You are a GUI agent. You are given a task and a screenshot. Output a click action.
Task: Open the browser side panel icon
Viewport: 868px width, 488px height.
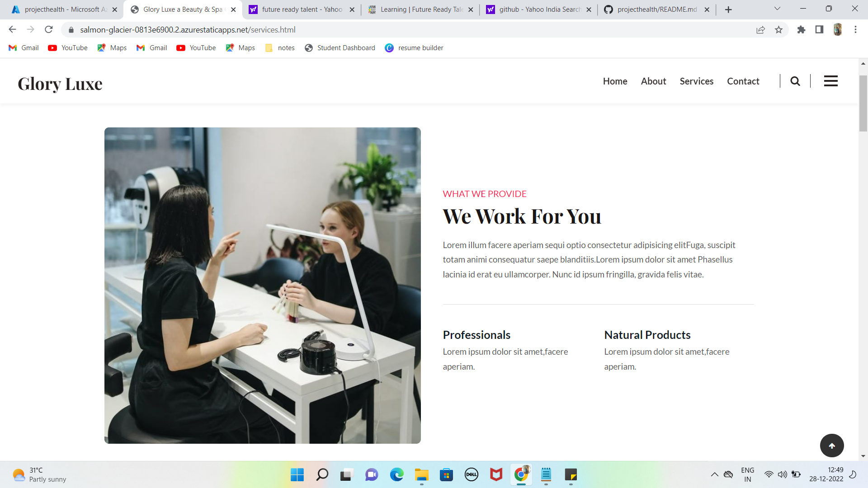819,30
